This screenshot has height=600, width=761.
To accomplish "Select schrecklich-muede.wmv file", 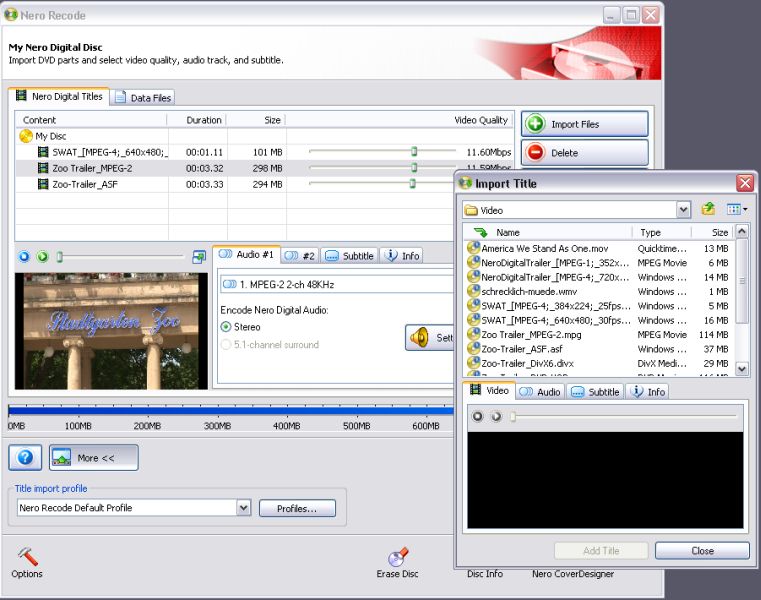I will pos(598,291).
